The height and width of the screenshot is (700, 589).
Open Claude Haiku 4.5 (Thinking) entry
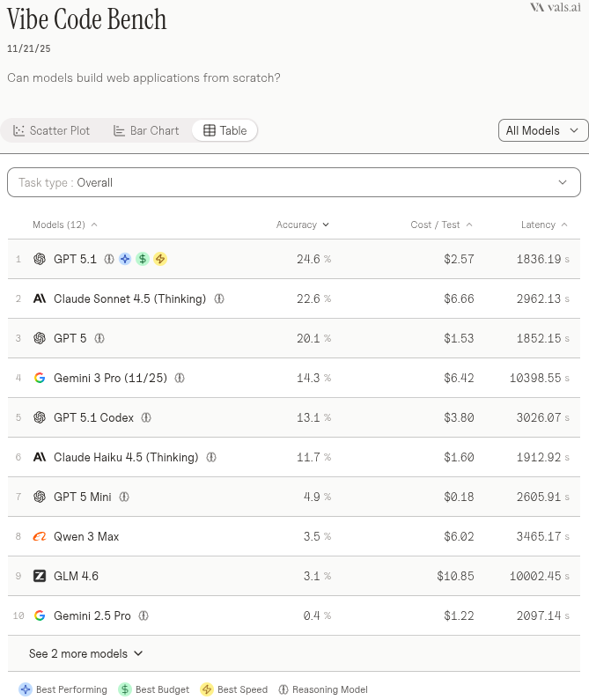coord(126,457)
